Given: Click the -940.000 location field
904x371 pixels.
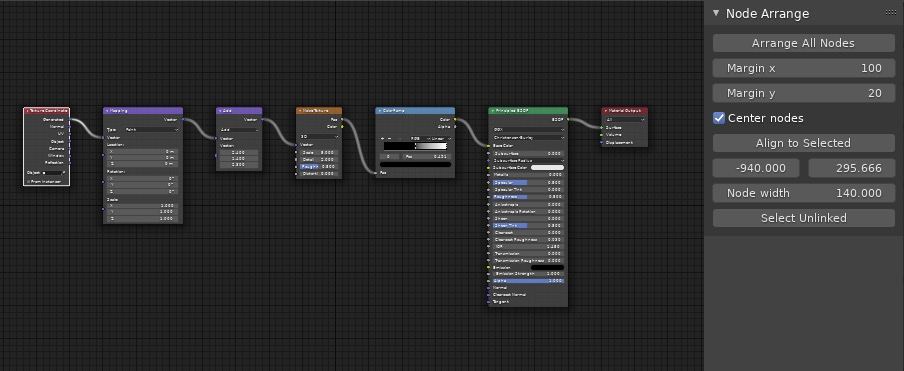Looking at the screenshot, I should (756, 168).
